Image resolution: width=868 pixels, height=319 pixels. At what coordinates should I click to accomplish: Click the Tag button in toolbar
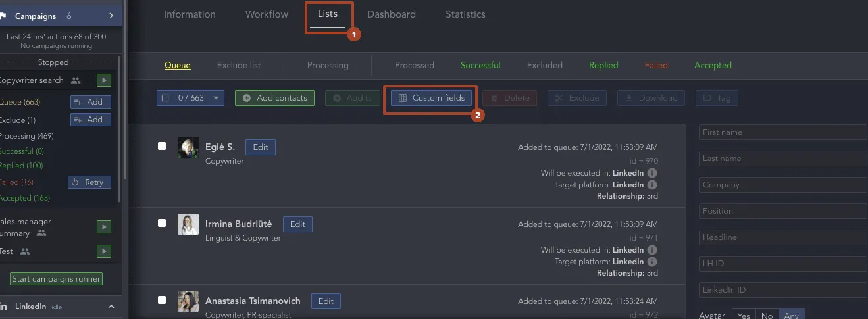[717, 98]
